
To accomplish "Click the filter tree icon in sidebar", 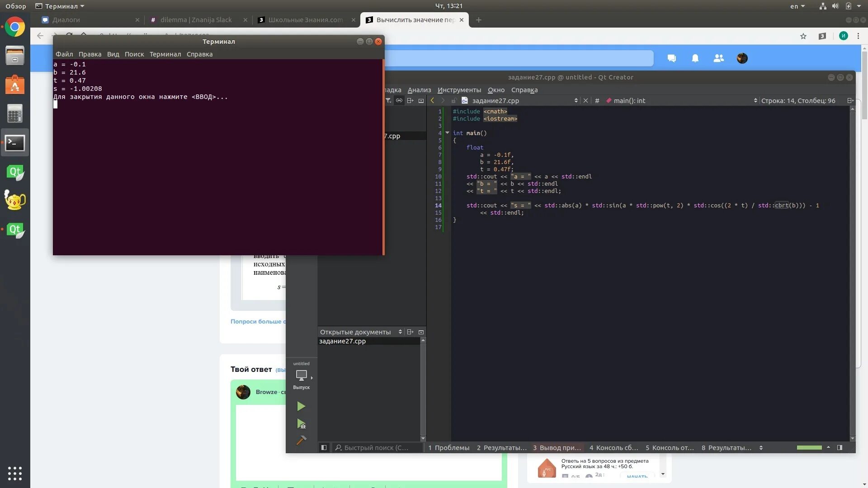I will [388, 101].
